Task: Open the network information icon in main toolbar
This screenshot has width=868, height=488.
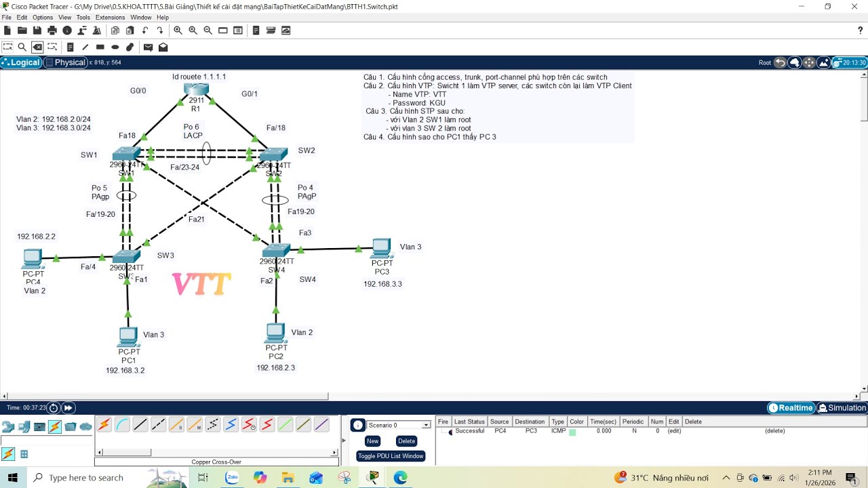Action: click(x=67, y=30)
